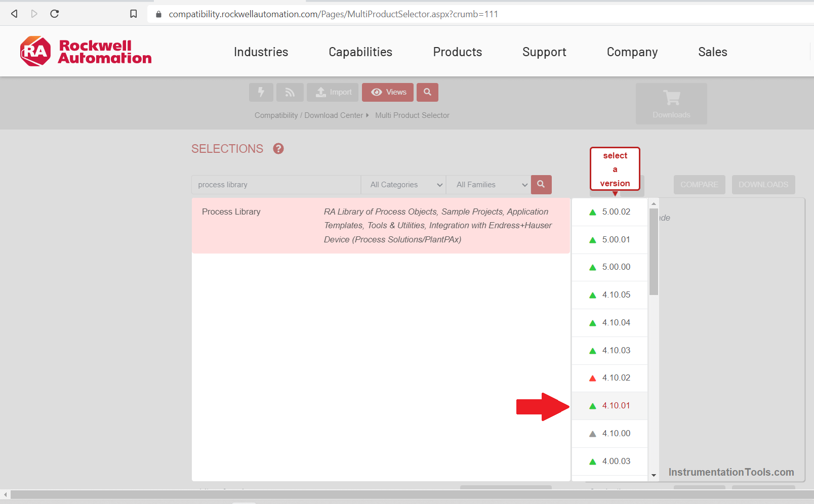Select the Process Library result row
The height and width of the screenshot is (504, 814).
click(x=381, y=226)
